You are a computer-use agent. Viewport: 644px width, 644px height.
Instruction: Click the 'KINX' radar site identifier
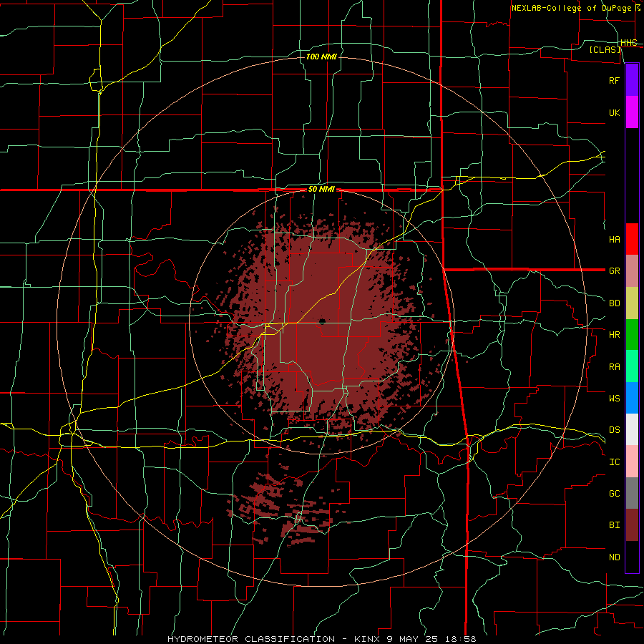pos(367,639)
